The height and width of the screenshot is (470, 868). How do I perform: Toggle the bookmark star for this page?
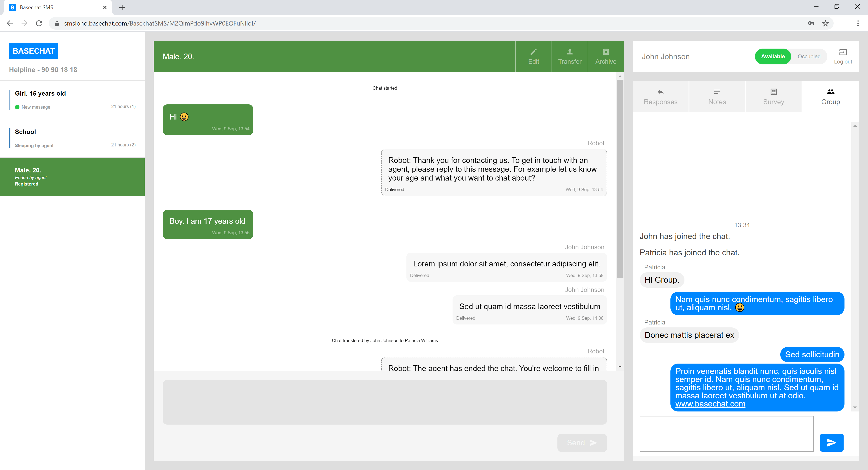tap(826, 23)
